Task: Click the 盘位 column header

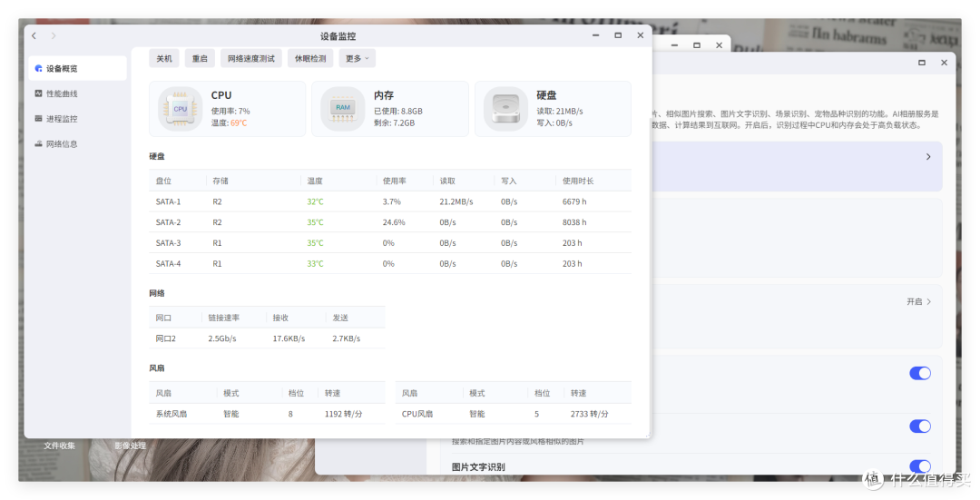Action: 163,181
